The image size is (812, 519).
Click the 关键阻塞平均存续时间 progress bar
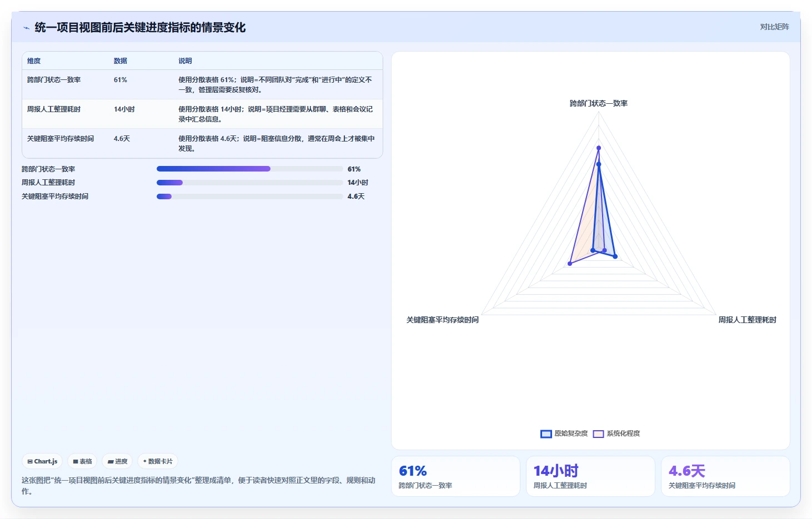(249, 196)
